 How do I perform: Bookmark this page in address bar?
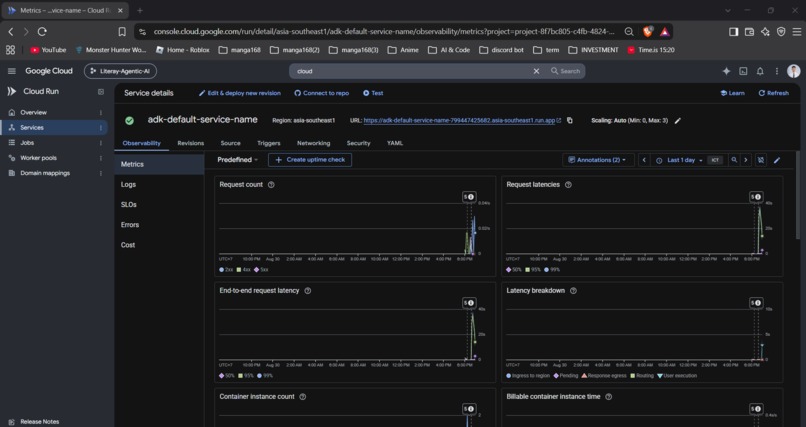click(x=122, y=31)
